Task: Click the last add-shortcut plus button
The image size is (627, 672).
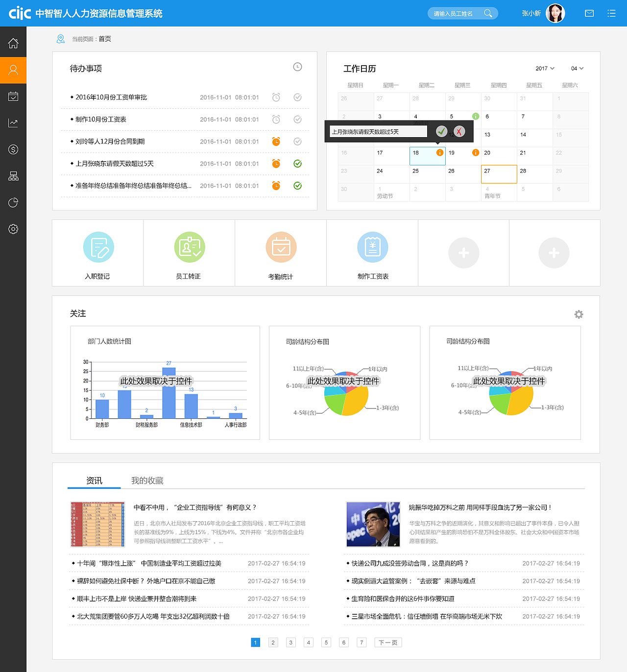Action: coord(554,253)
